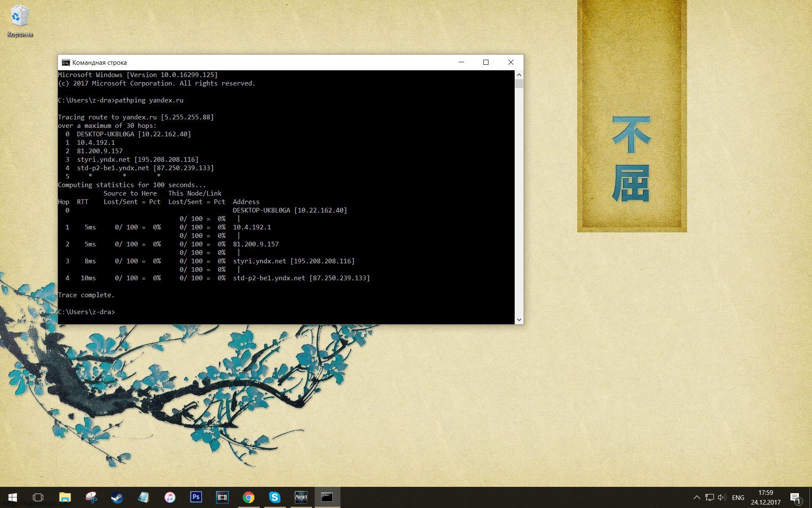Launch Steam from the taskbar

[117, 497]
